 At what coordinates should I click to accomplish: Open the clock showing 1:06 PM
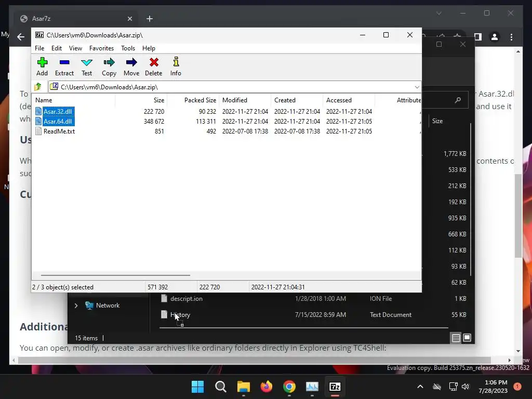tap(493, 387)
